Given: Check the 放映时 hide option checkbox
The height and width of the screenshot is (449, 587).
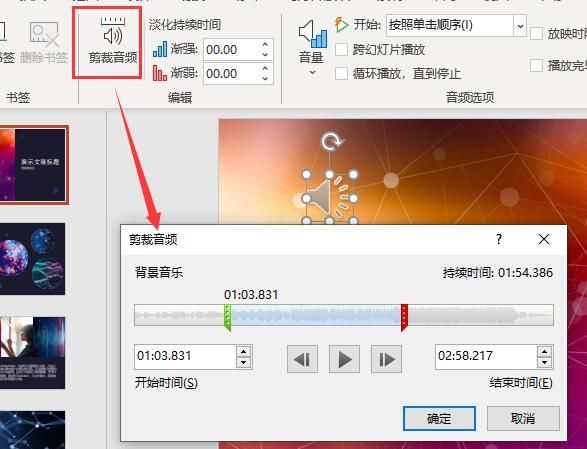Looking at the screenshot, I should coord(536,34).
